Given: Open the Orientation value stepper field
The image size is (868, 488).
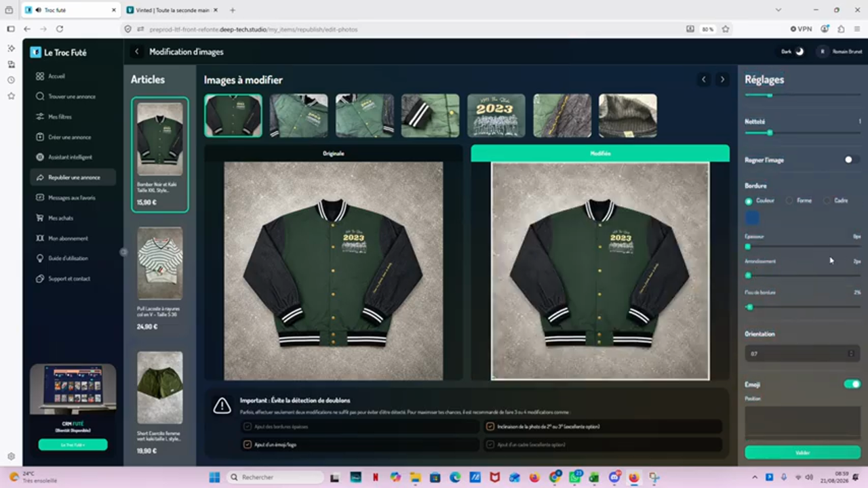Looking at the screenshot, I should pyautogui.click(x=802, y=354).
